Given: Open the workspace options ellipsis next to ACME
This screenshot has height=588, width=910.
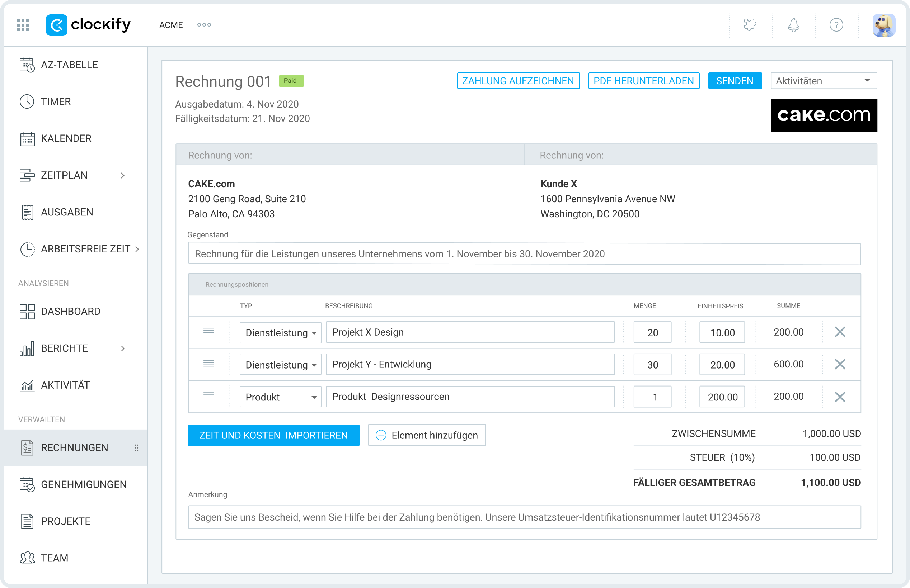Looking at the screenshot, I should 204,24.
